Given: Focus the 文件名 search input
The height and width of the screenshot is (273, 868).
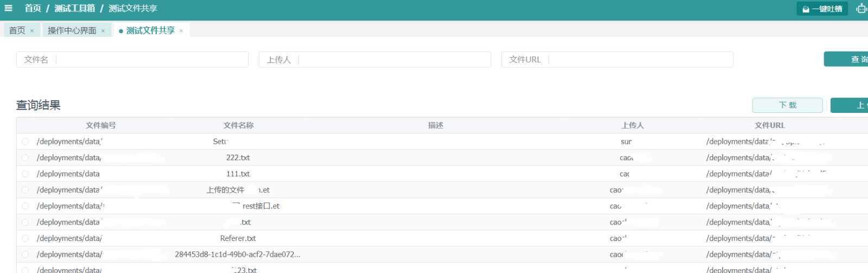Looking at the screenshot, I should click(x=132, y=59).
